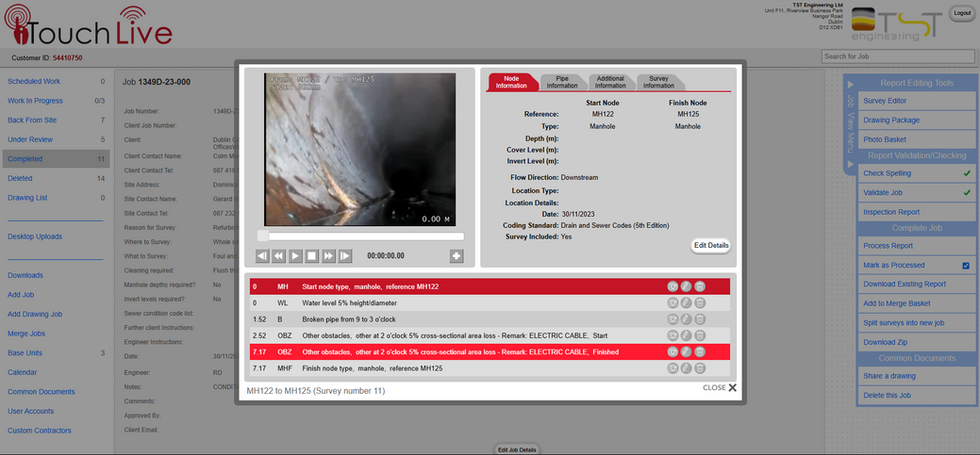Click Download Existing Report
Screen dimensions: 980x455
tap(915, 284)
